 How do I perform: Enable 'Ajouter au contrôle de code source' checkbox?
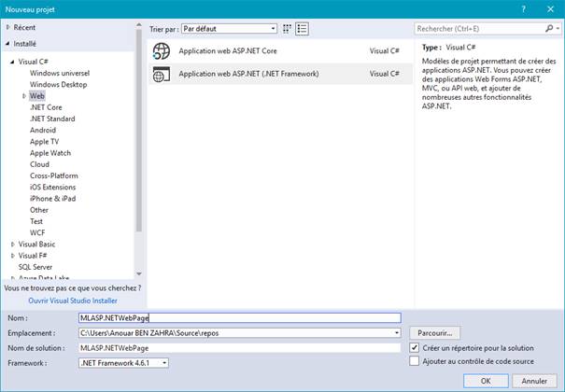[415, 360]
